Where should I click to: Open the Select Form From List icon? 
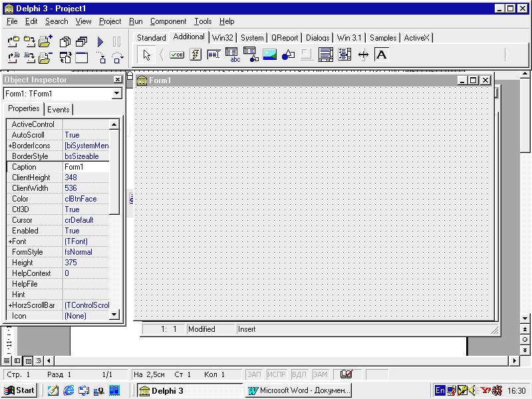pos(81,42)
